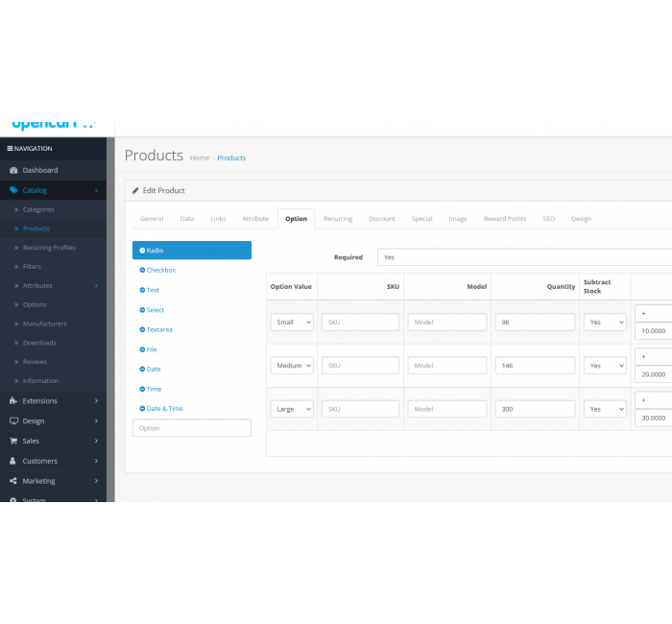Image resolution: width=672 pixels, height=624 pixels.
Task: Click the Home breadcrumb link
Action: pos(200,158)
